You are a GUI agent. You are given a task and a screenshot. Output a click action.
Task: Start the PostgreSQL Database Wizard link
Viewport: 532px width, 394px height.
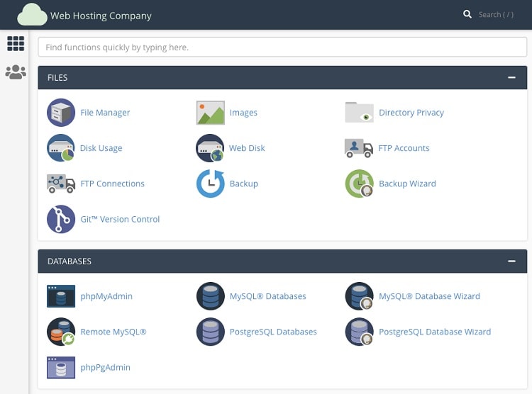click(435, 332)
